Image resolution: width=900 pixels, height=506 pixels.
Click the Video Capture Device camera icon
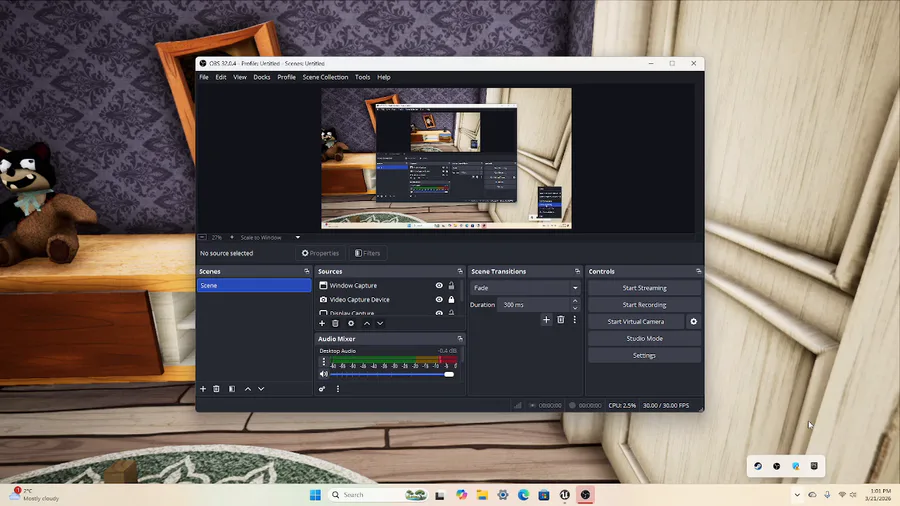(323, 299)
